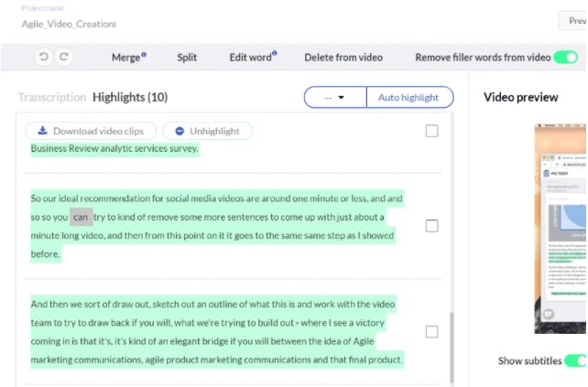Click Download video clips button
The image size is (588, 387).
coord(91,131)
